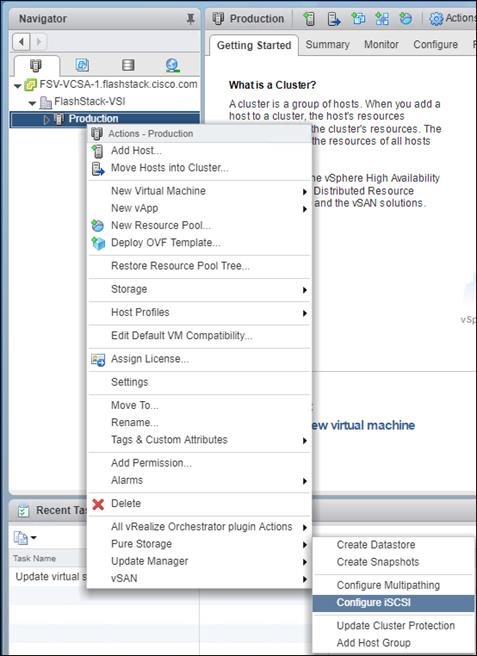Switch to the Monitor tab
The image size is (477, 656).
(381, 45)
